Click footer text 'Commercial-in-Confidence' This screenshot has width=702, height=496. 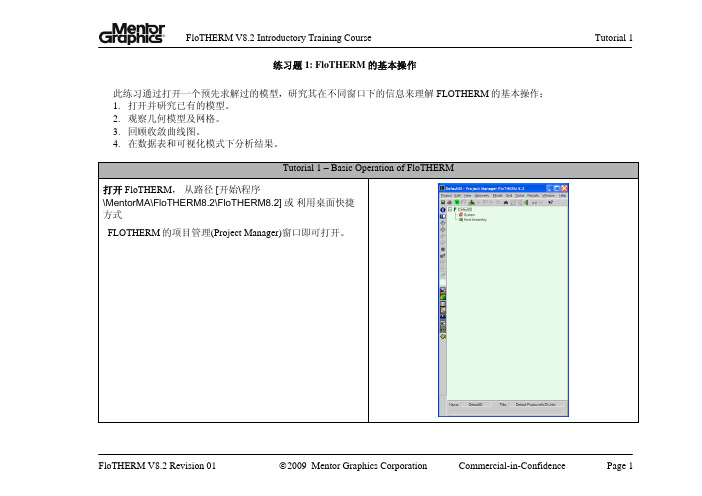click(512, 466)
